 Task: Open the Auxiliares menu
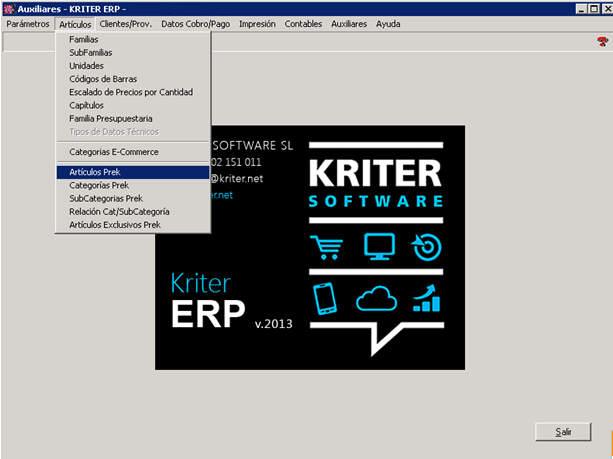pyautogui.click(x=349, y=24)
